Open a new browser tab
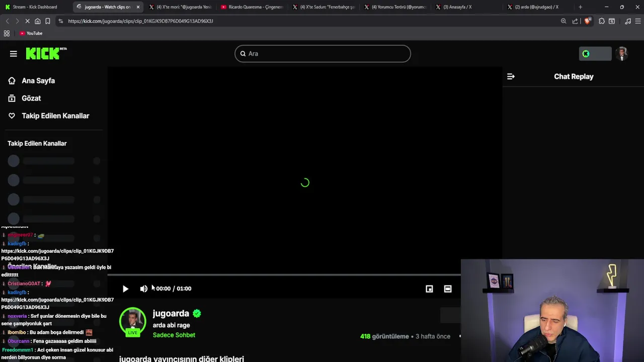 coord(580,7)
